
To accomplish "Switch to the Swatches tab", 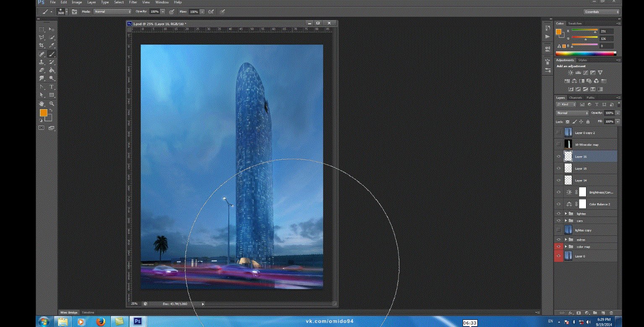I will pos(575,24).
